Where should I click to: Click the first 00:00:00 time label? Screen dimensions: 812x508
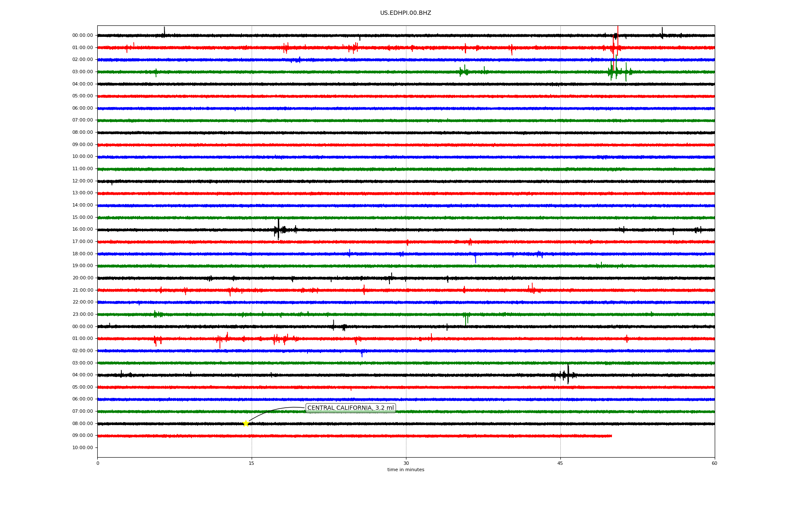(x=82, y=36)
